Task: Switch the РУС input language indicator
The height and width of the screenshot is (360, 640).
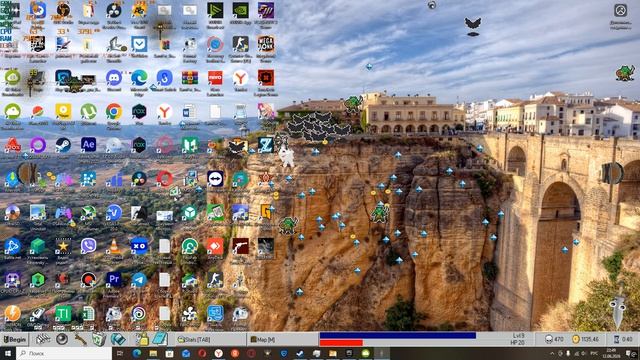Action: pyautogui.click(x=594, y=353)
